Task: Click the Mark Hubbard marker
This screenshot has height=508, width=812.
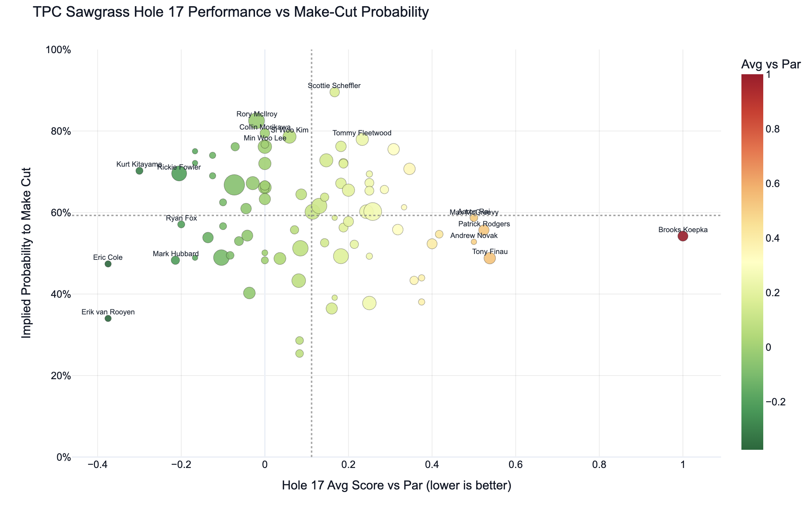Action: point(175,260)
